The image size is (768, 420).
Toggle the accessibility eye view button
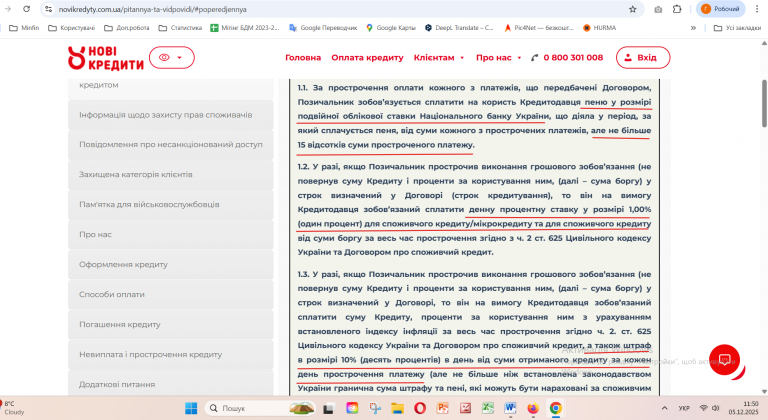[x=171, y=57]
